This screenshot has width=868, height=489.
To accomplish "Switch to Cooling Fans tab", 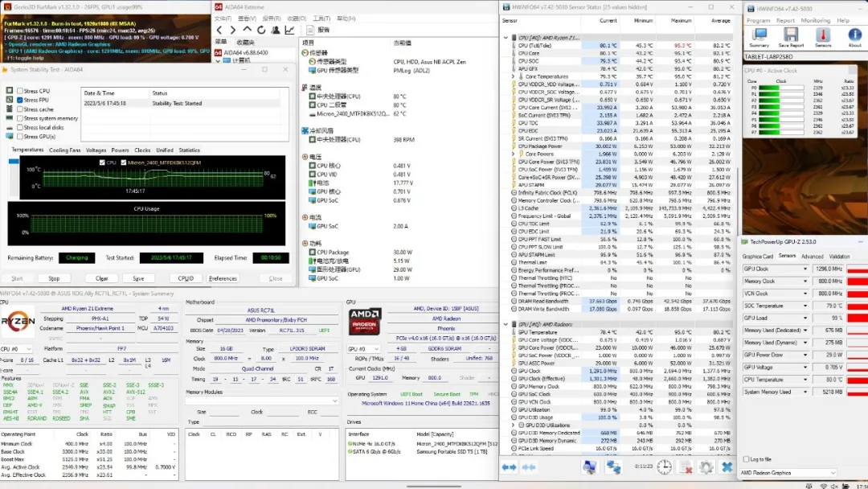I will click(64, 150).
